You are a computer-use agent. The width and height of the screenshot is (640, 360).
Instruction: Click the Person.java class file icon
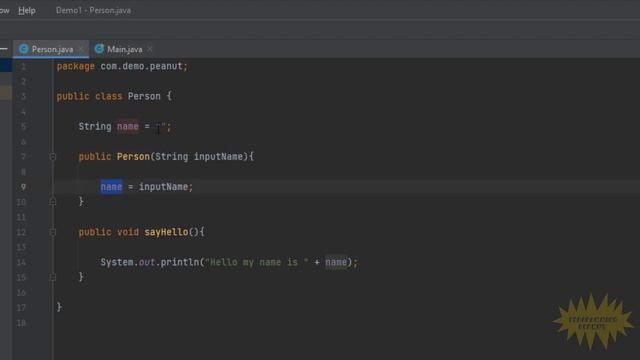click(24, 49)
